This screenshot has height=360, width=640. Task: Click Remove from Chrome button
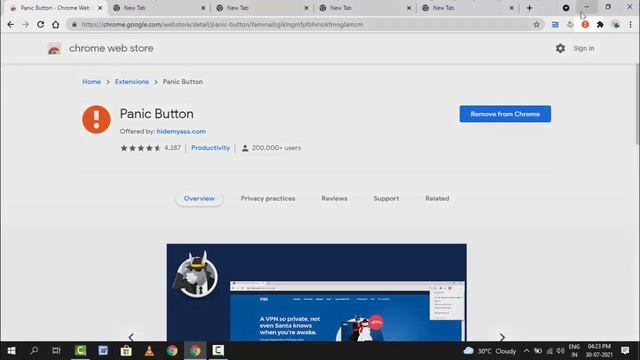[505, 114]
